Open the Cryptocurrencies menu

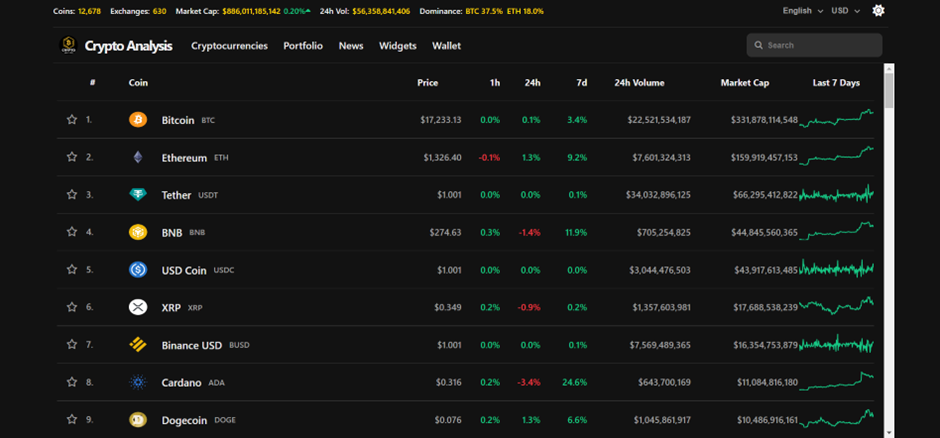pos(230,46)
